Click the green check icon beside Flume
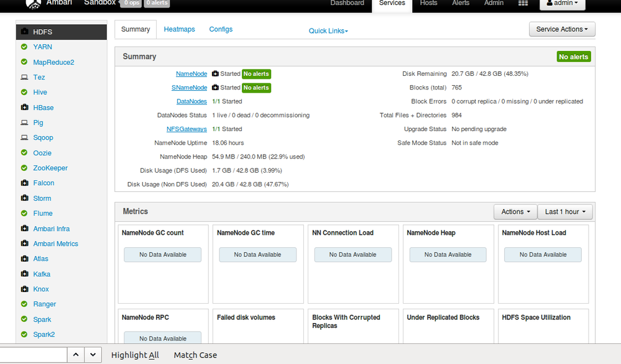Viewport: 621px width, 364px height. (24, 213)
